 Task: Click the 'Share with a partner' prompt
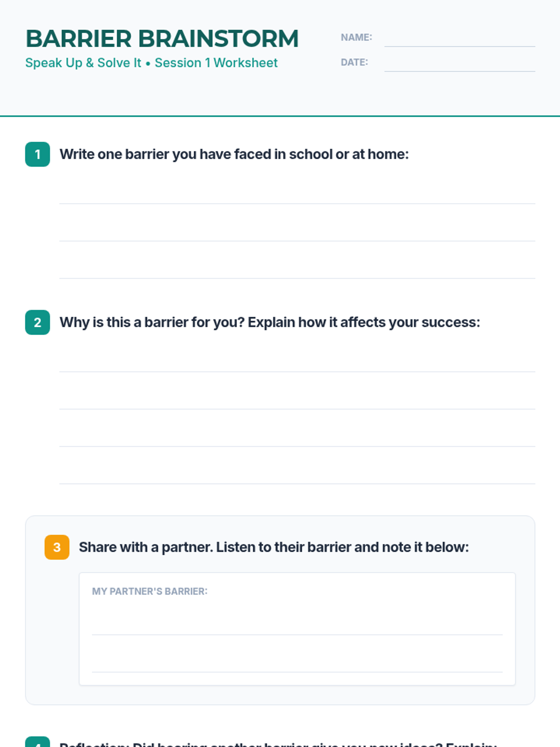(273, 547)
